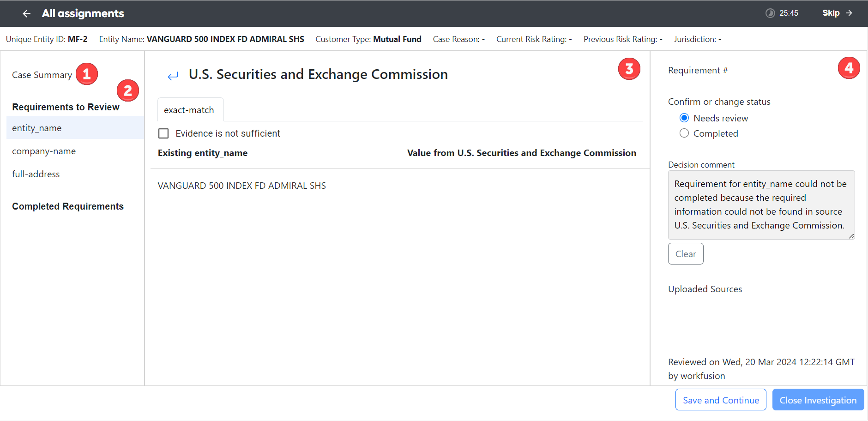The height and width of the screenshot is (421, 868).
Task: Click the Uploaded Sources label
Action: tap(705, 289)
